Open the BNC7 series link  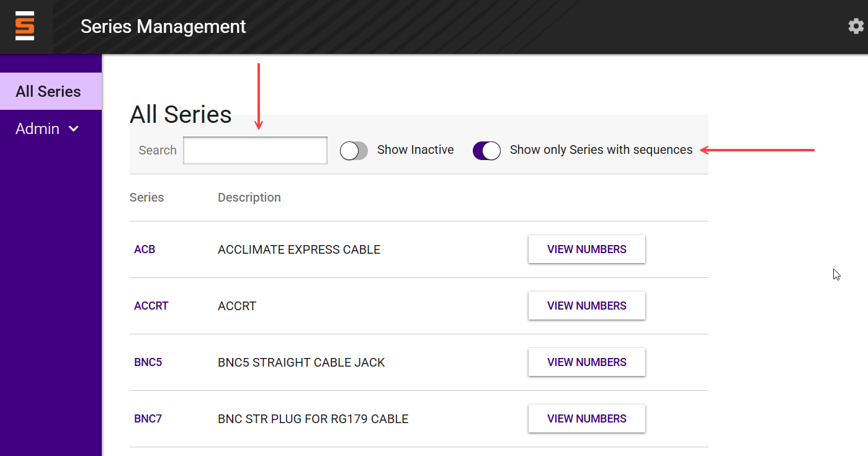[x=148, y=419]
